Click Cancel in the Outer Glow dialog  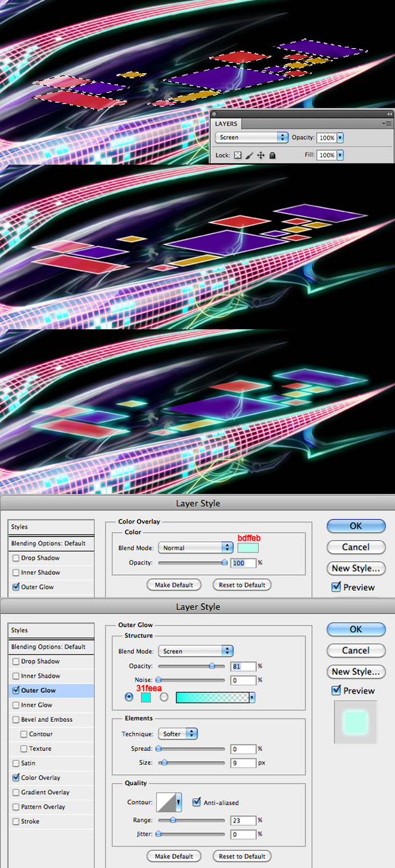tap(355, 651)
